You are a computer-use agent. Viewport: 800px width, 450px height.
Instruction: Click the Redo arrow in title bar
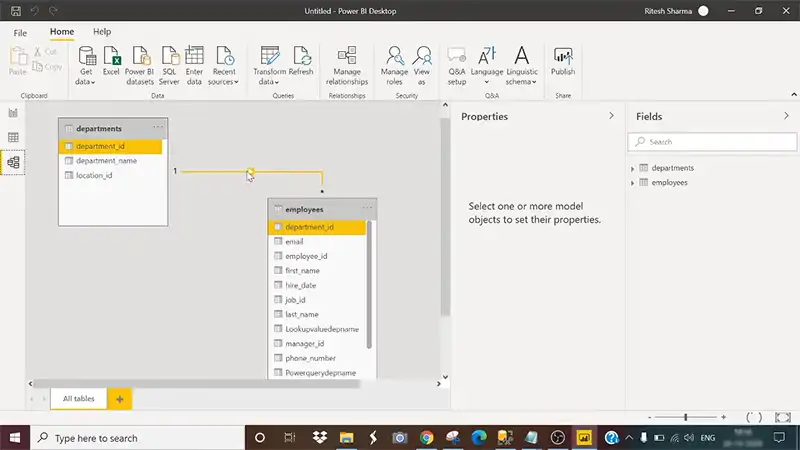point(53,11)
